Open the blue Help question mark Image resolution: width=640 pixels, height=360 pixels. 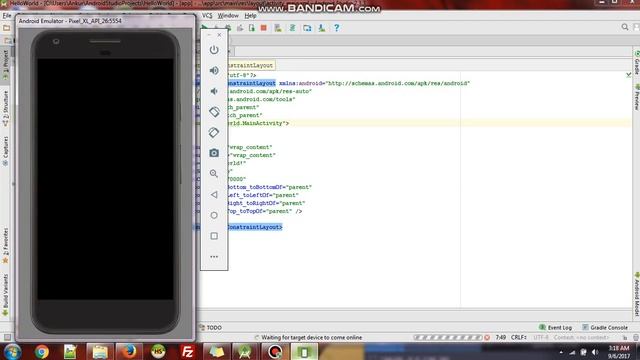tap(336, 28)
